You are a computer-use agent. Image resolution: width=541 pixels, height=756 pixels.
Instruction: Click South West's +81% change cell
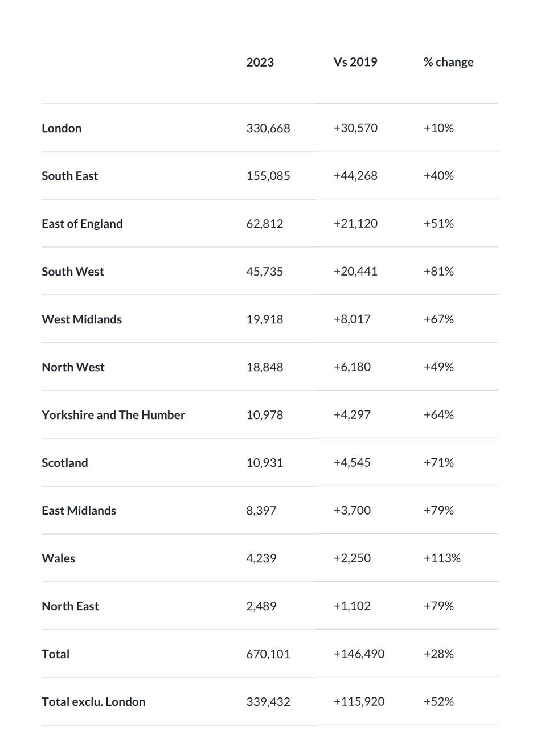(438, 272)
